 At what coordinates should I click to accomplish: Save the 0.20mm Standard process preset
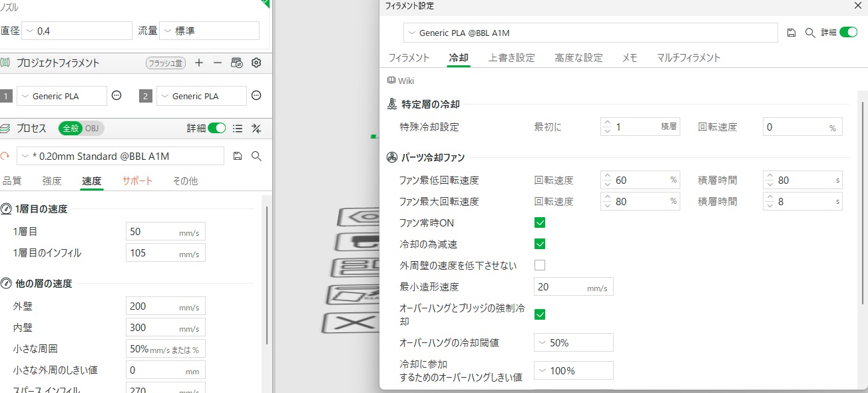(238, 156)
